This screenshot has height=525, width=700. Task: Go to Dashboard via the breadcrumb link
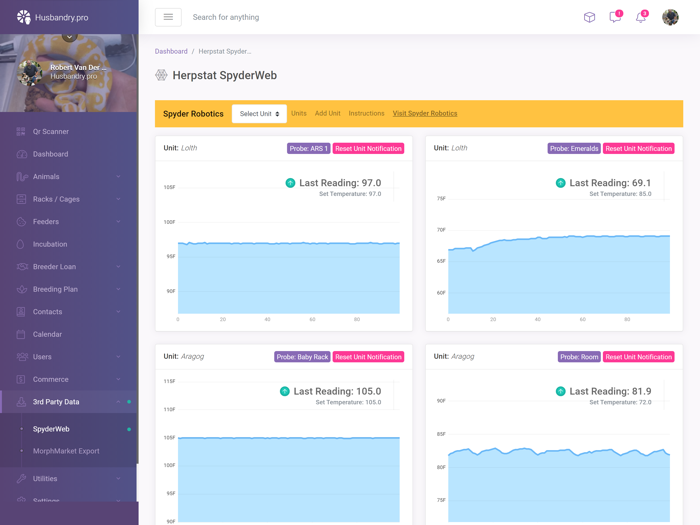point(171,51)
